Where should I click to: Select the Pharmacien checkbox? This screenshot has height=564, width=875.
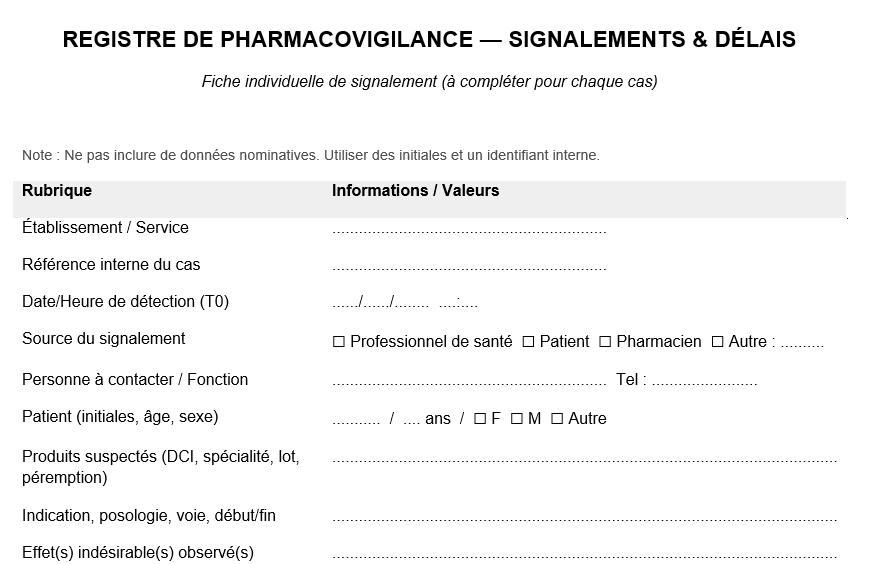tap(605, 342)
